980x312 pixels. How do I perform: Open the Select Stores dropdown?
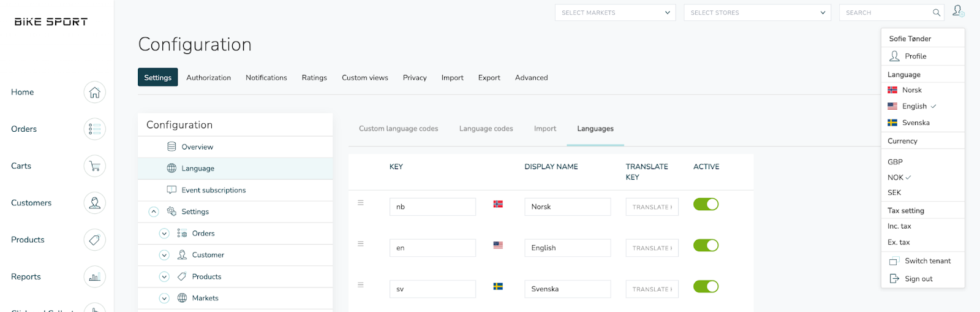(757, 12)
